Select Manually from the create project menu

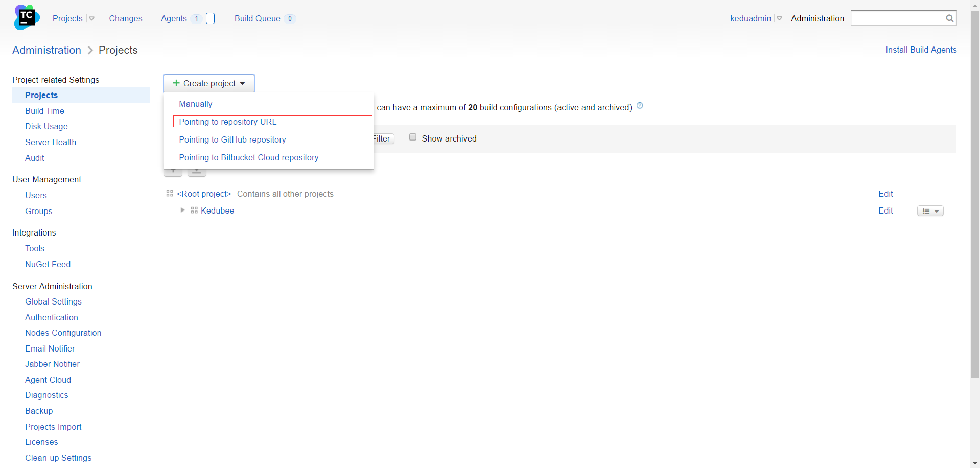(196, 104)
